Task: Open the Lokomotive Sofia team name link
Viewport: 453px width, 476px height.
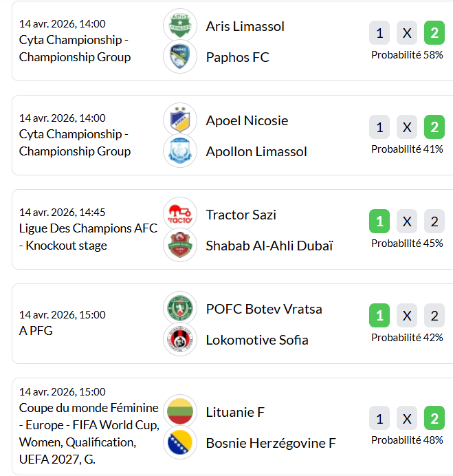Action: click(256, 340)
